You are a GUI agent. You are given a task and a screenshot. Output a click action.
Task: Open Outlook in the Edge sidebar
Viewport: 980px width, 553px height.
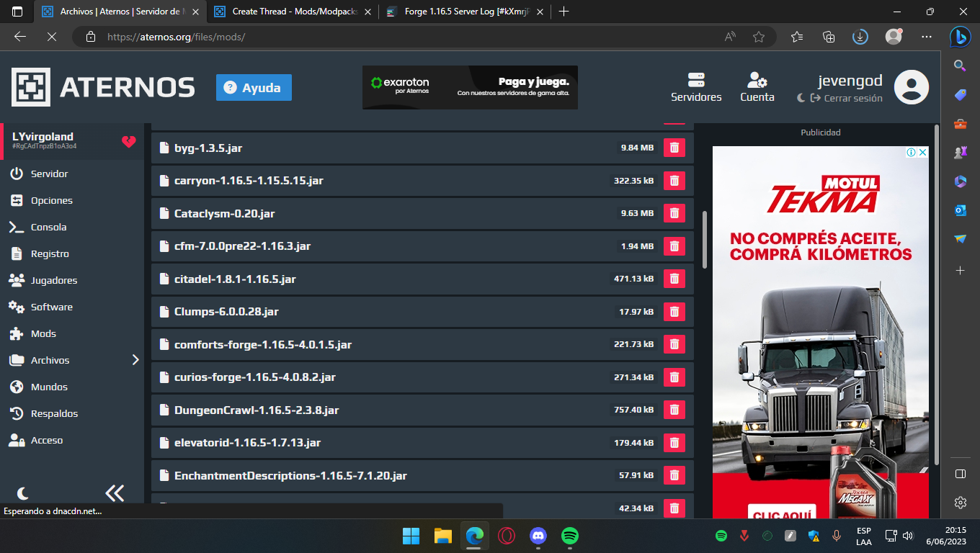(x=960, y=210)
